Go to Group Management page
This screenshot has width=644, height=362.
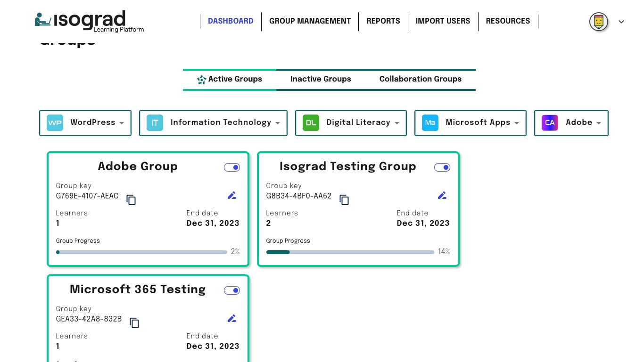(310, 21)
